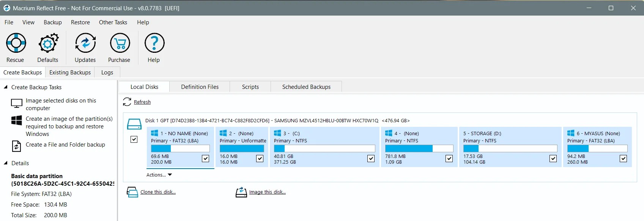Open the Scheduled Backups tab
This screenshot has height=221, width=644.
(307, 87)
